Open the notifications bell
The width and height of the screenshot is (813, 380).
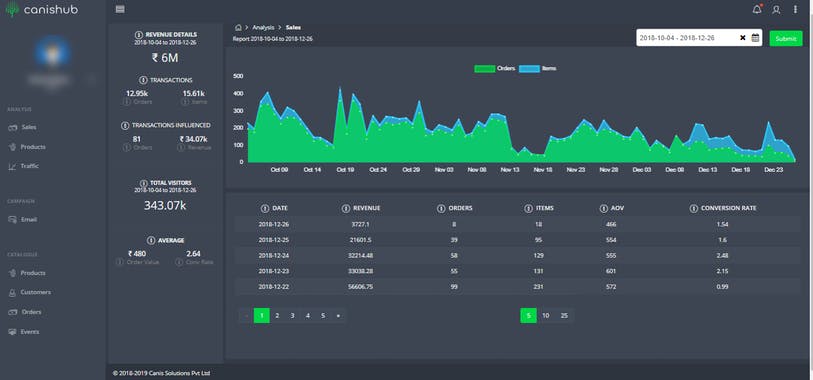[757, 9]
